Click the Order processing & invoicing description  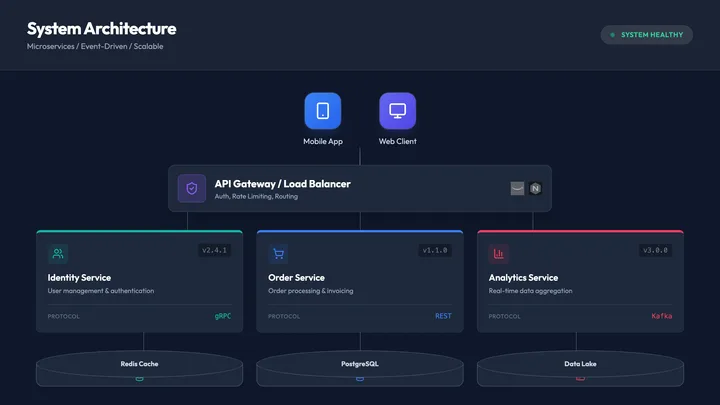311,291
